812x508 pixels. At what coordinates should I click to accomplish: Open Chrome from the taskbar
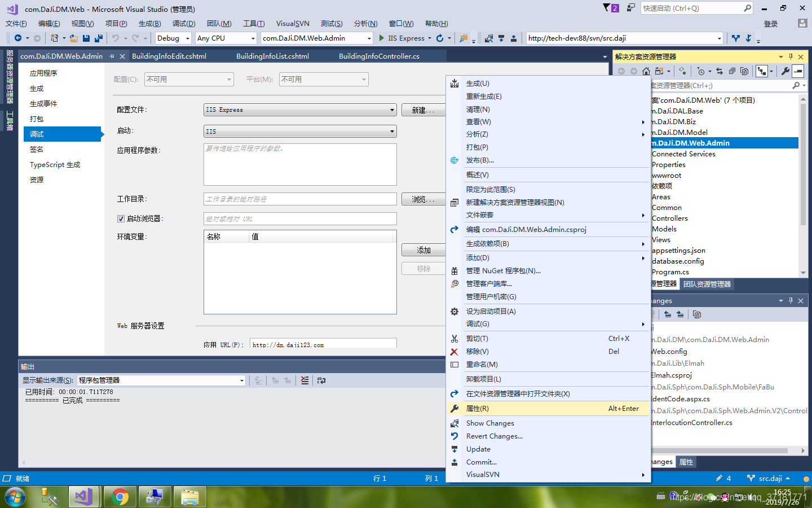click(120, 497)
